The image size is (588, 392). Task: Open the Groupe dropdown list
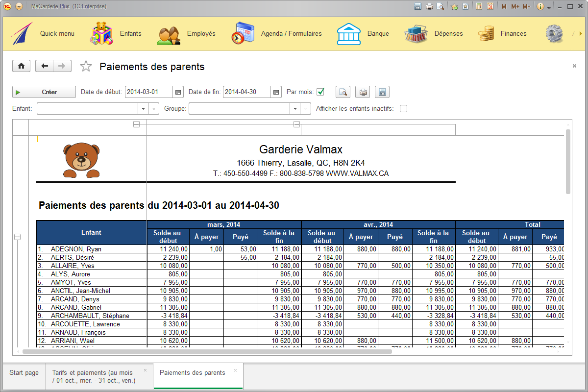point(296,108)
